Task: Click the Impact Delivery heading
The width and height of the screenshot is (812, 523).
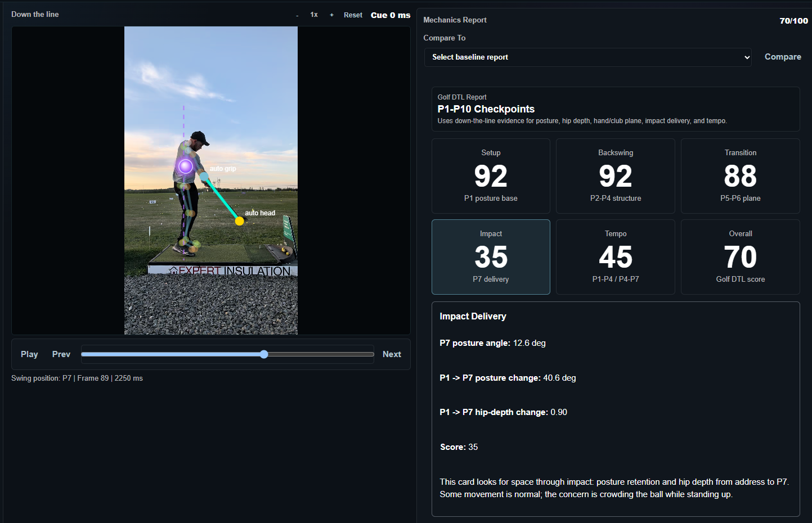Action: (x=473, y=316)
